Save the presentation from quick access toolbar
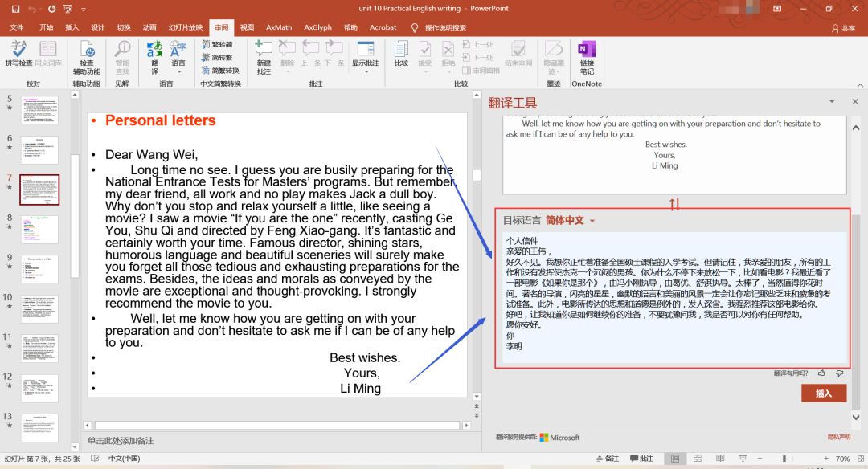This screenshot has height=469, width=868. click(15, 9)
